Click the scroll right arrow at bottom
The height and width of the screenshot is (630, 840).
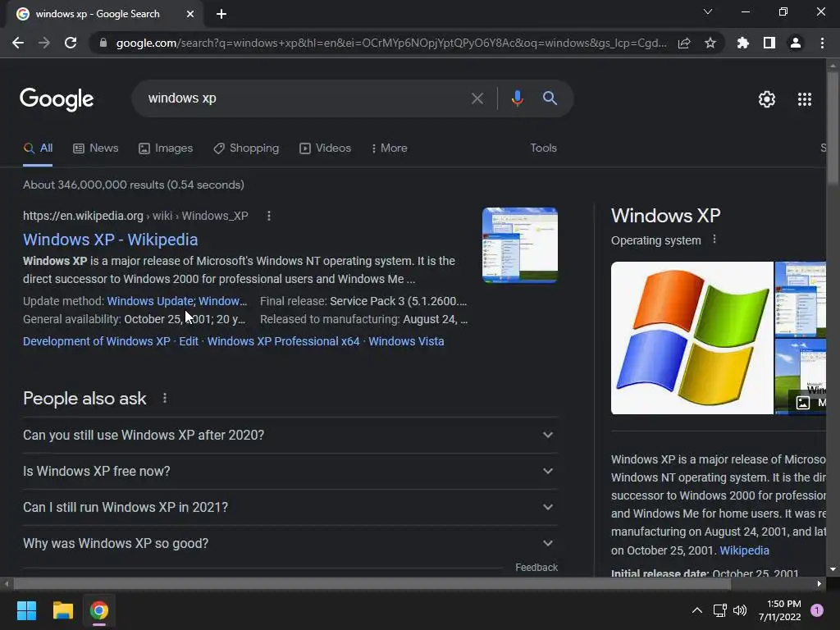coord(819,584)
